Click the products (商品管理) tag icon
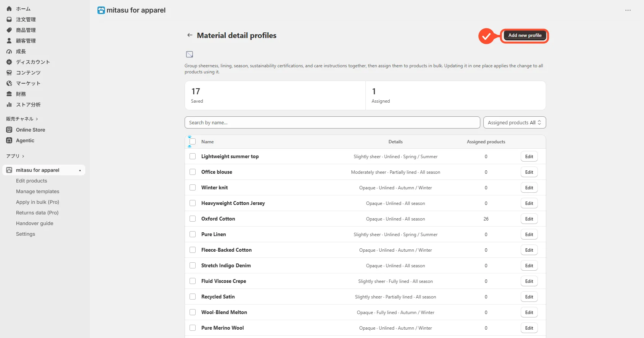 [x=9, y=30]
